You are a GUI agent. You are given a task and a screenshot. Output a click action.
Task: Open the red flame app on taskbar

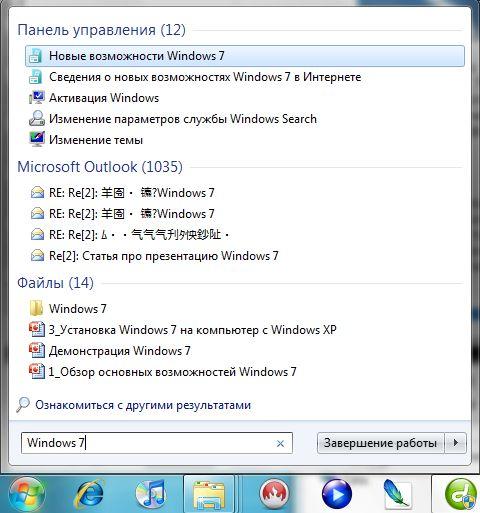[274, 495]
